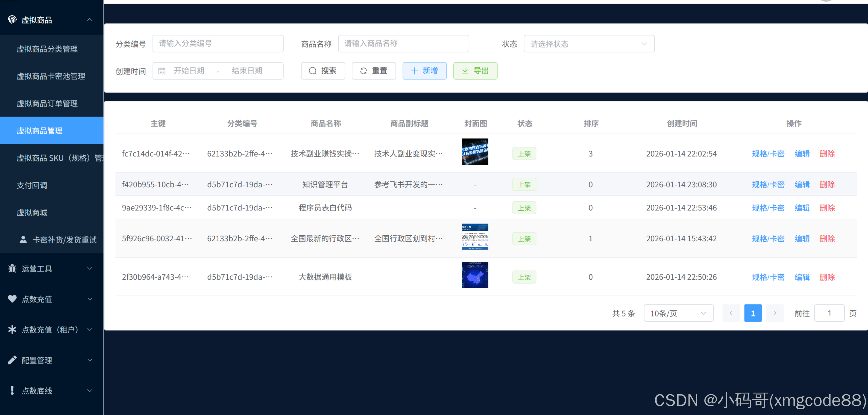Click the 虚拟商品 fingerprint icon in sidebar

[x=12, y=20]
